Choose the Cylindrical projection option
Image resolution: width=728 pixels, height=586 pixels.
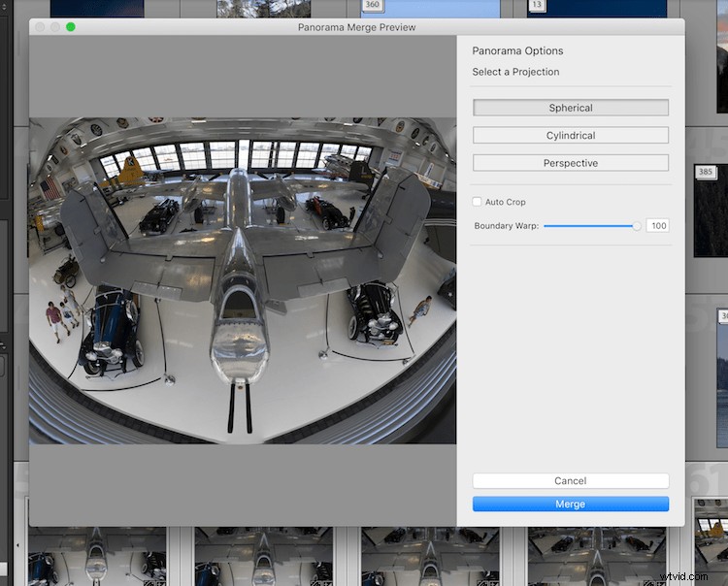click(570, 135)
